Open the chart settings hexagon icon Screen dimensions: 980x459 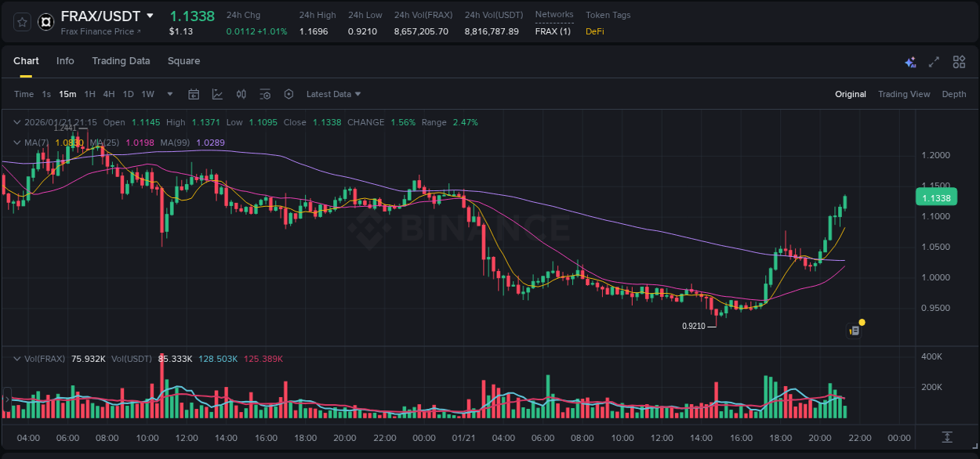point(289,94)
